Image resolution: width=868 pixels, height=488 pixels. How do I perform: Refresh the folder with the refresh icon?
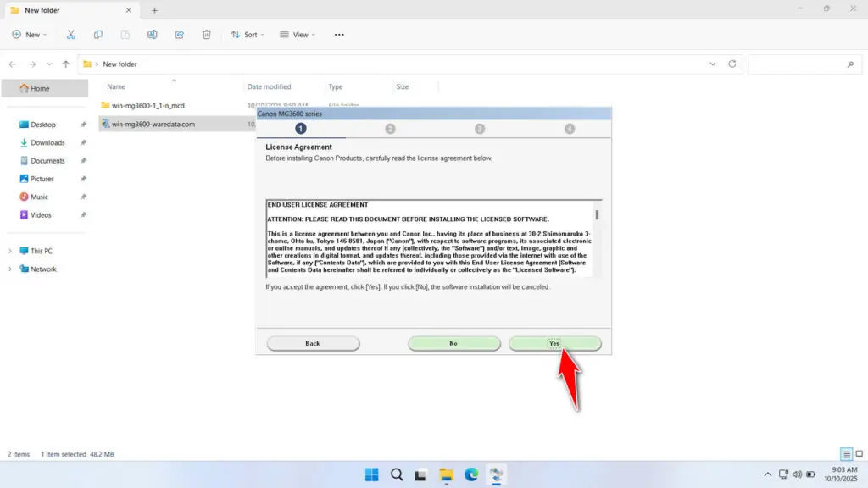pos(731,64)
